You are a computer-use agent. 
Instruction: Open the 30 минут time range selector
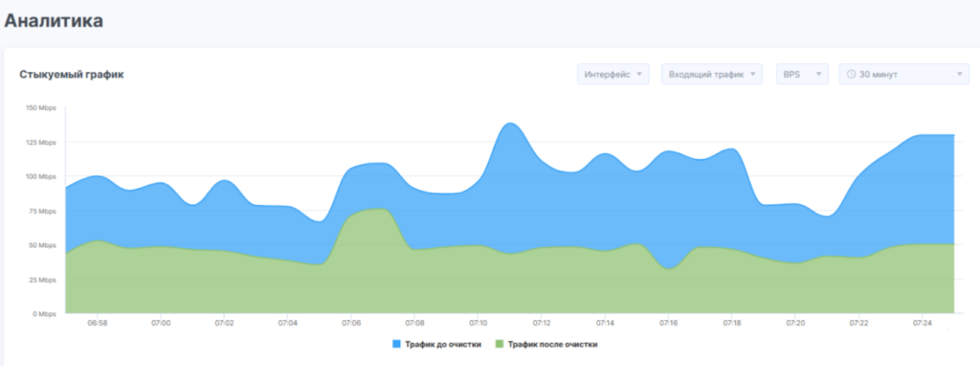[903, 75]
